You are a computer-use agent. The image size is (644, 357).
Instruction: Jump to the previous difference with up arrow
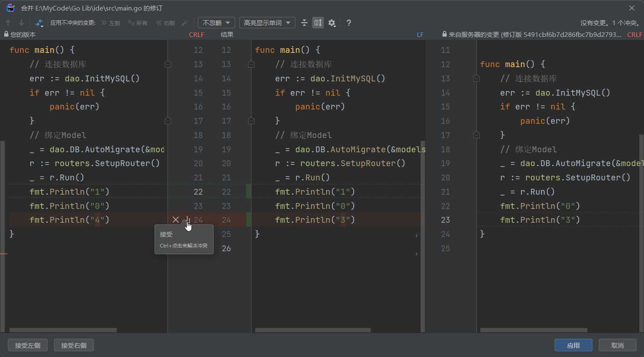click(x=8, y=23)
